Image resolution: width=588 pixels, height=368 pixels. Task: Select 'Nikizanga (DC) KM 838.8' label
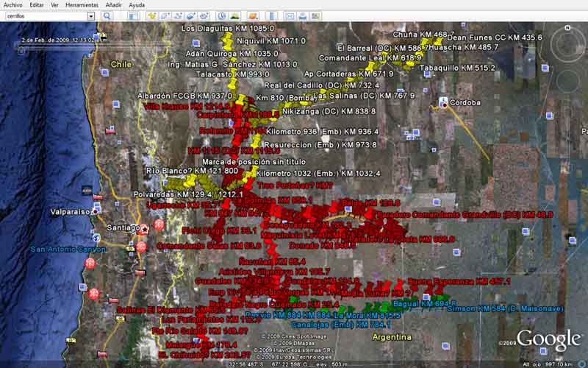point(329,112)
